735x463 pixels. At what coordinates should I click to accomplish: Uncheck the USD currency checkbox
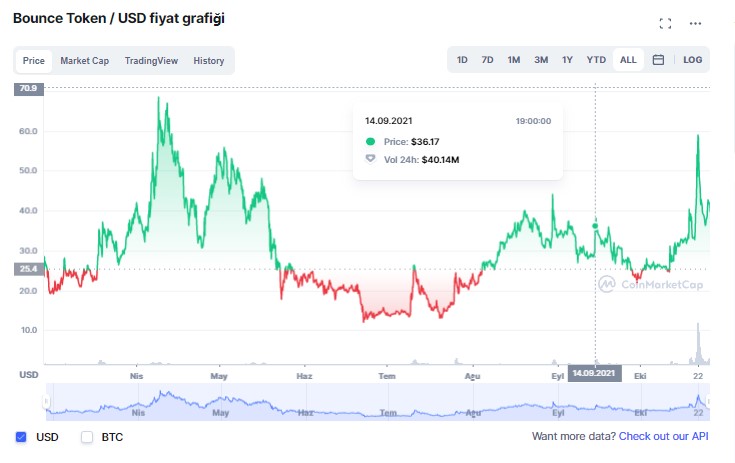[21, 437]
